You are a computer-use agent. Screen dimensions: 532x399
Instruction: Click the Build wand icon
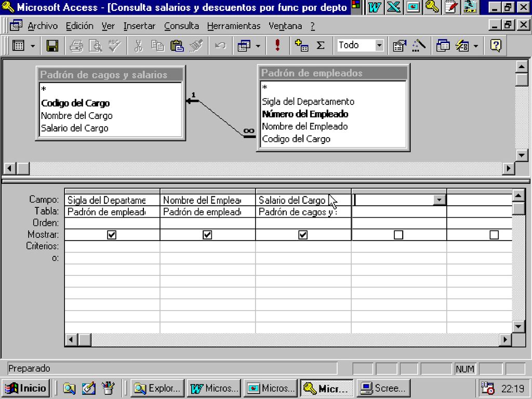click(419, 46)
